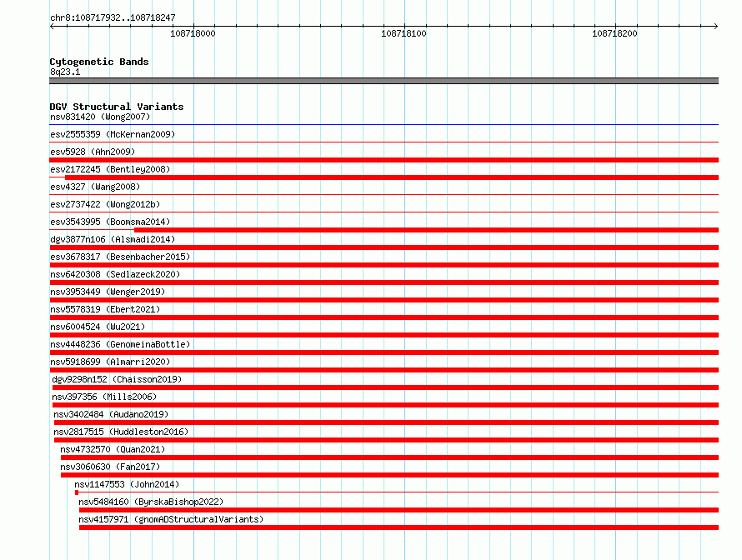Screen dimensions: 742x560
Task: Click the left arrowhead of the ruler
Action: [x=52, y=26]
